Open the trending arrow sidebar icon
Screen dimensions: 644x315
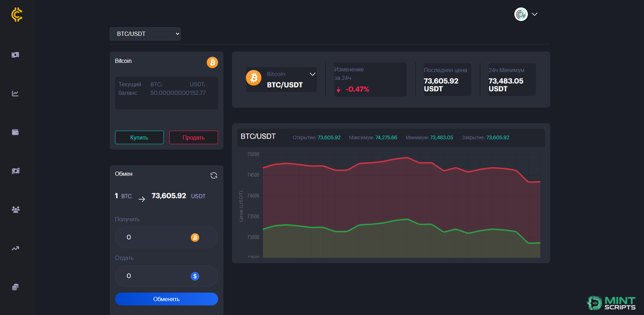point(15,248)
